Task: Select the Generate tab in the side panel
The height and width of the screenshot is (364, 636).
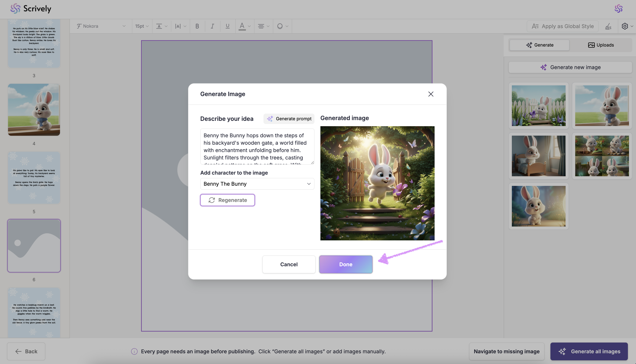Action: point(540,45)
